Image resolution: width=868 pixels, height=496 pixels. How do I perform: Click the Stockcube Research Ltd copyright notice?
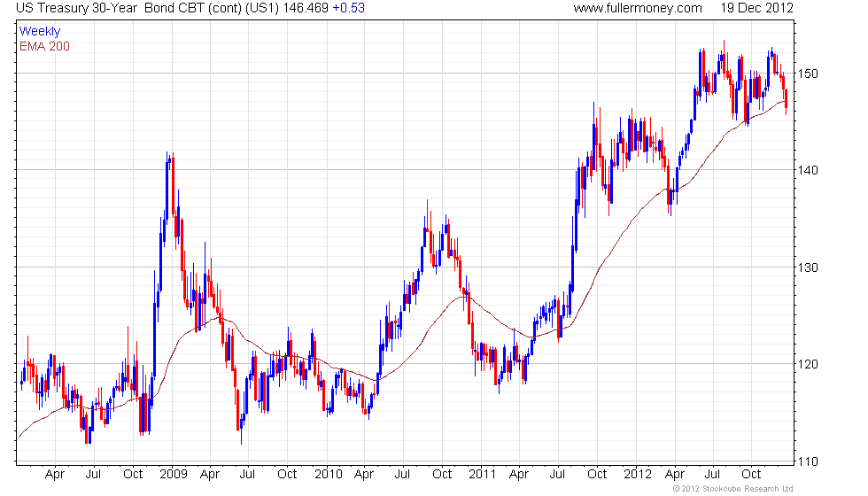pos(732,489)
